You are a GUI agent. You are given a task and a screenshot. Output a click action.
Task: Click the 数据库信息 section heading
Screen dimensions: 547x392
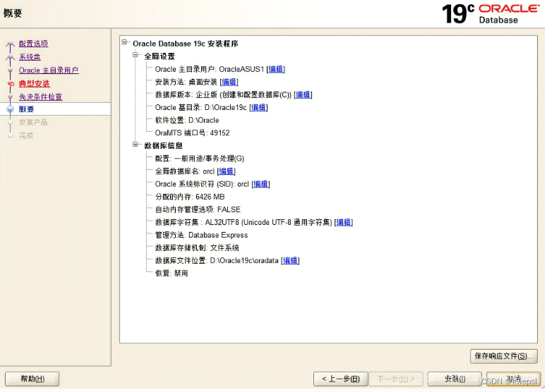(163, 146)
